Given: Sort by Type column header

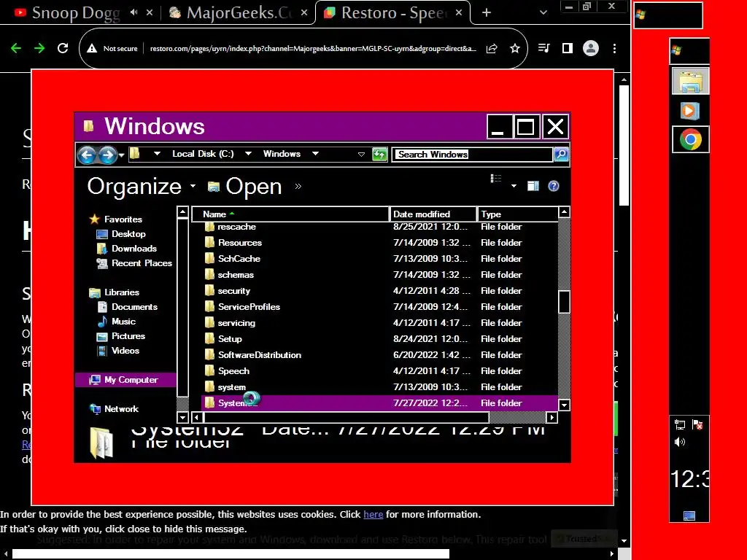Looking at the screenshot, I should (x=518, y=214).
